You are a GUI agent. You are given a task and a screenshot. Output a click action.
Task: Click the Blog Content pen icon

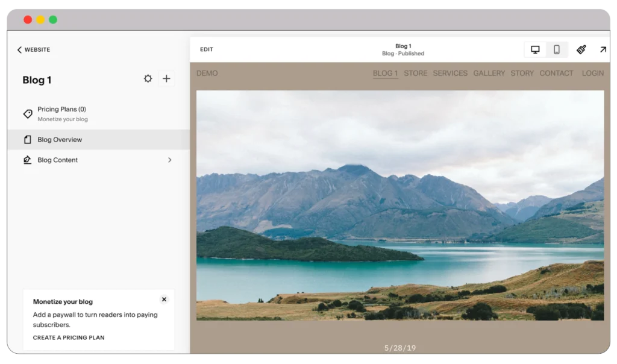coord(27,160)
